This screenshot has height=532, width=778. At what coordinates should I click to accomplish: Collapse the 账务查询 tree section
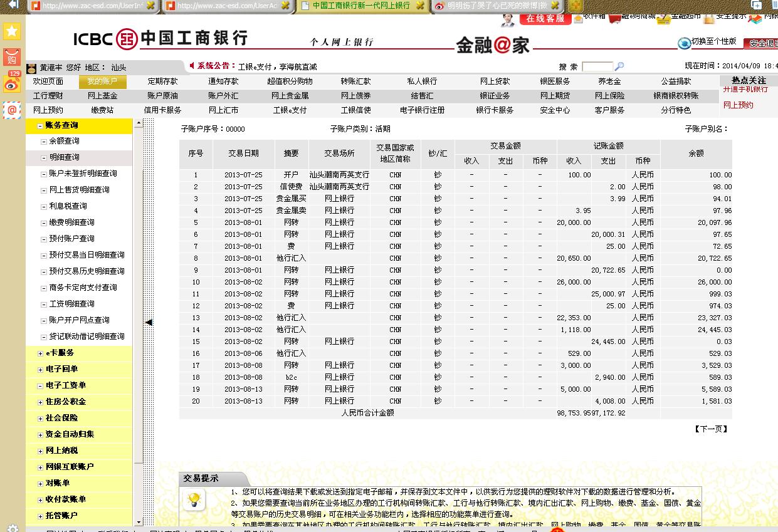coord(40,126)
